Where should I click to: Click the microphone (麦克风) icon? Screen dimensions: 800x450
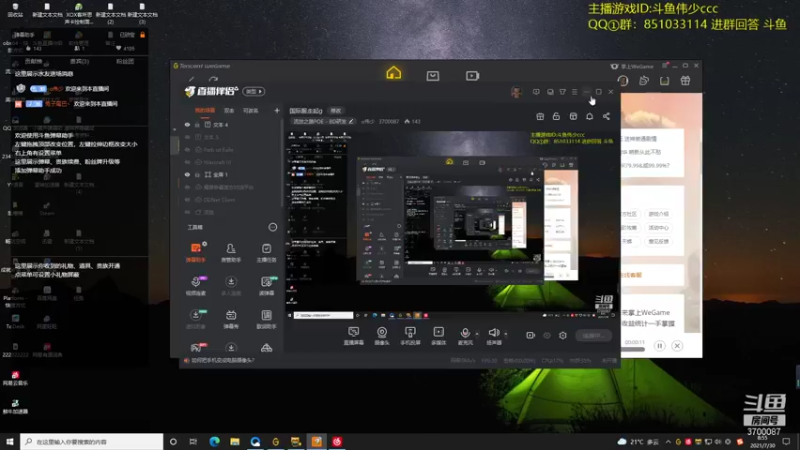coord(465,333)
